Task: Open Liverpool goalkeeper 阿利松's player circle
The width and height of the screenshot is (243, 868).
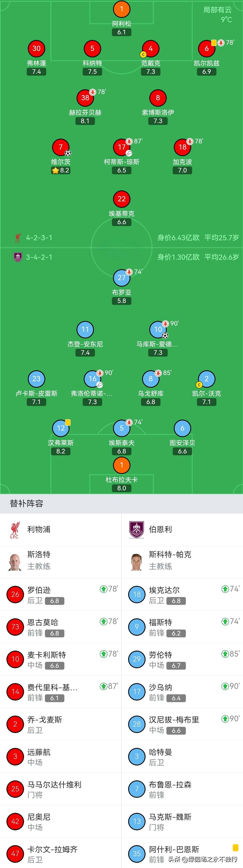Action: 122,9
